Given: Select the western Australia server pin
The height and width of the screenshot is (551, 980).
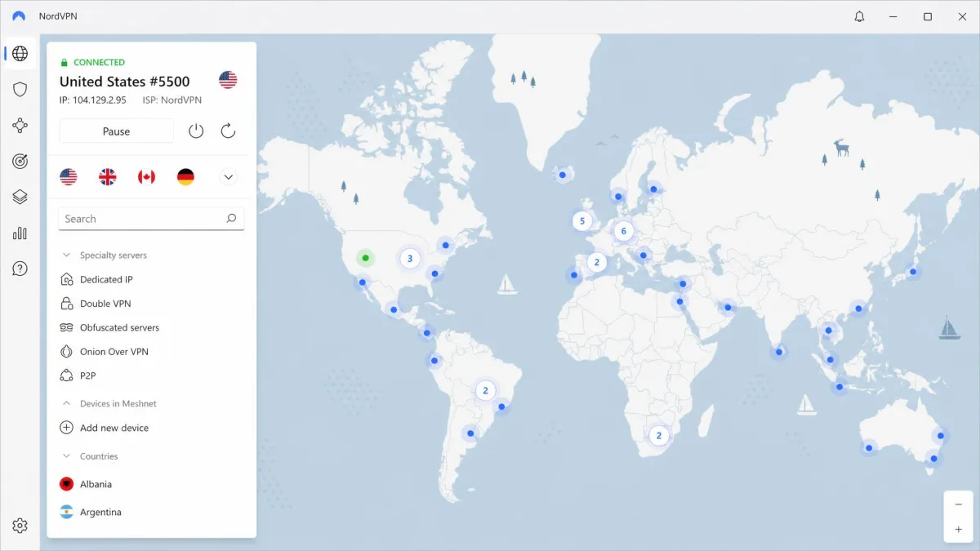Looking at the screenshot, I should (x=870, y=447).
